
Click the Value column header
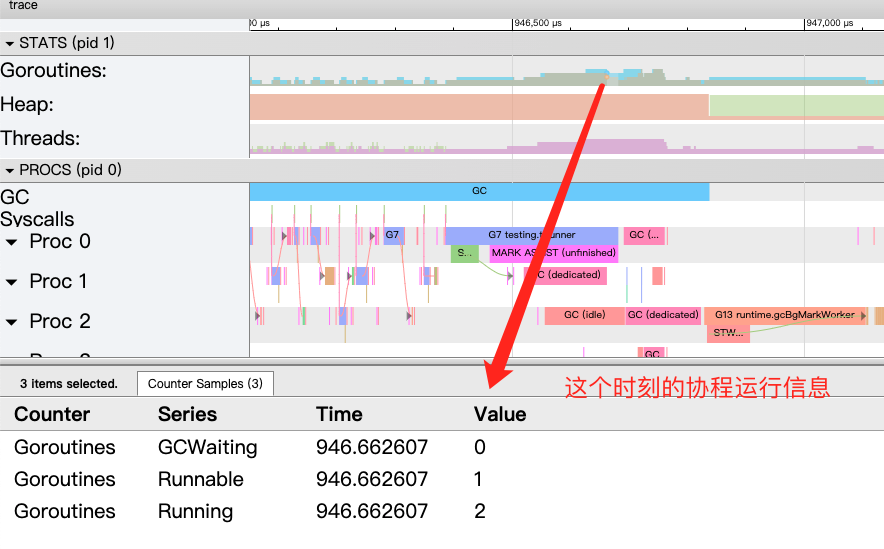[x=500, y=414]
